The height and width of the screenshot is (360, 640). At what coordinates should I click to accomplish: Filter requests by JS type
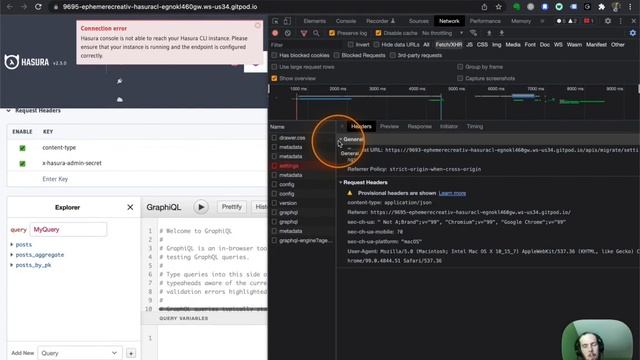tap(469, 44)
